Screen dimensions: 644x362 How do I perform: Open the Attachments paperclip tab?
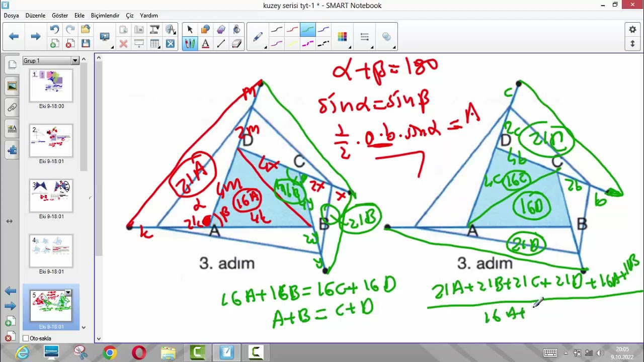[12, 107]
